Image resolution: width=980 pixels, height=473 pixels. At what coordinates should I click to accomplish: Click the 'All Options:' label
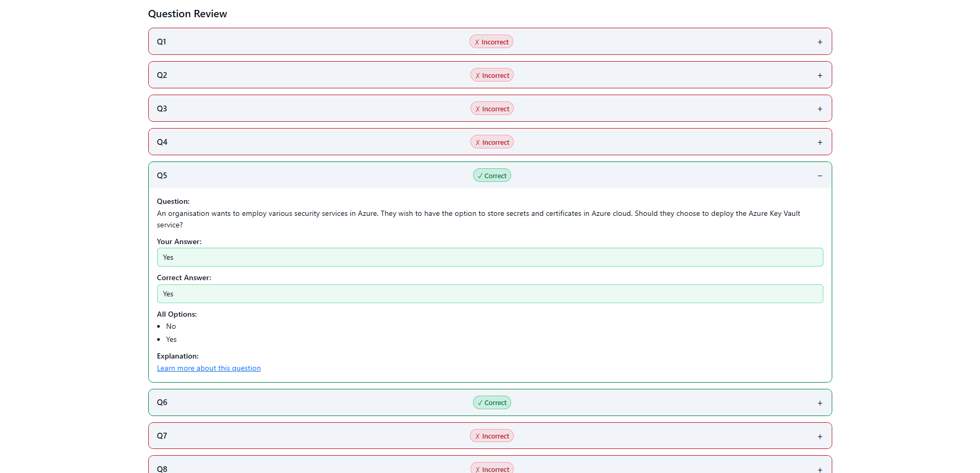[x=176, y=314]
